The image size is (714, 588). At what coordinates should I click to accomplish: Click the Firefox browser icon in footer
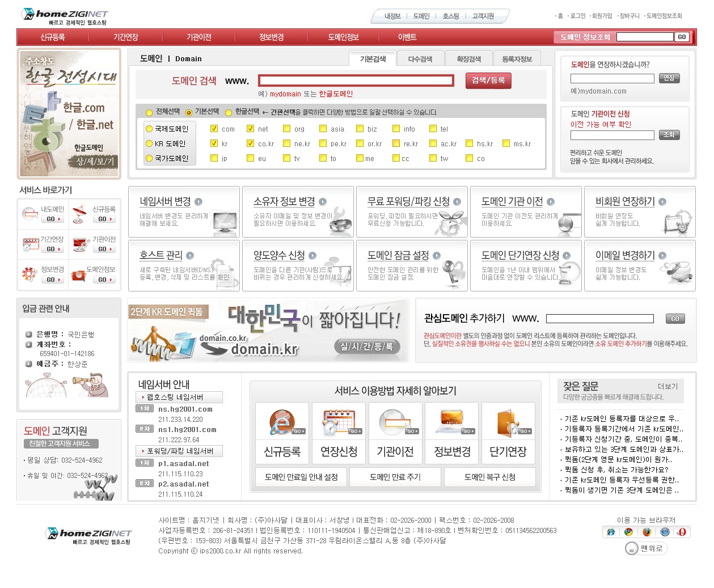coord(647,532)
